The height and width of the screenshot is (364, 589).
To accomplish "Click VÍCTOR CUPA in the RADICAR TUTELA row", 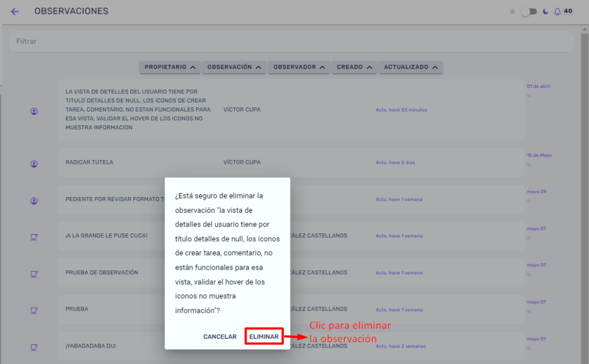I will (242, 162).
